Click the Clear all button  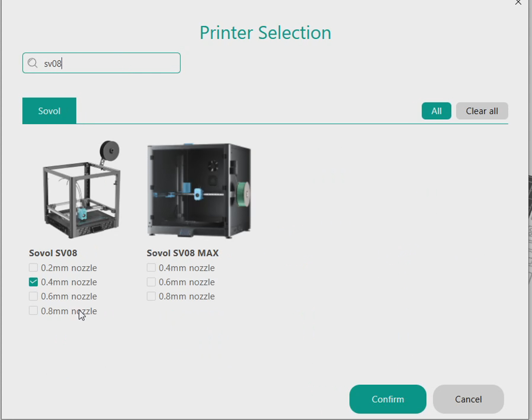[x=481, y=111]
